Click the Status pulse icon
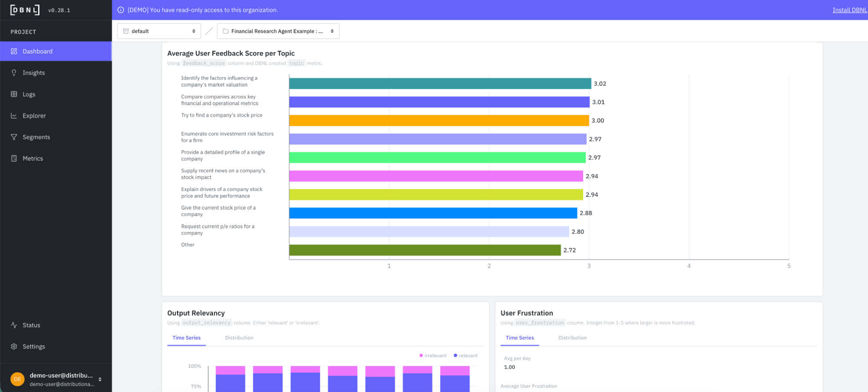Screen dimensions: 868x392 click(x=14, y=325)
